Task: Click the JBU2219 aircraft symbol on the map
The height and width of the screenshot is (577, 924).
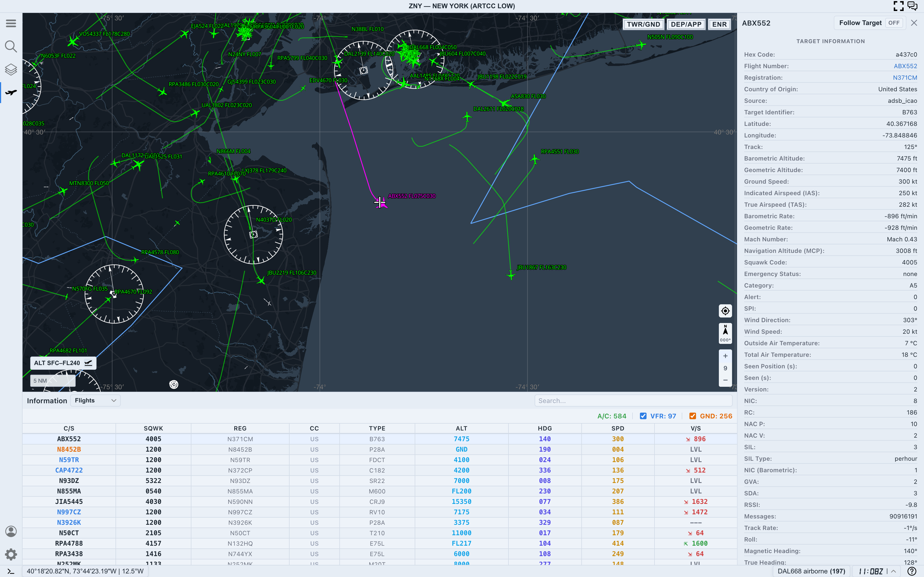Action: click(x=261, y=280)
